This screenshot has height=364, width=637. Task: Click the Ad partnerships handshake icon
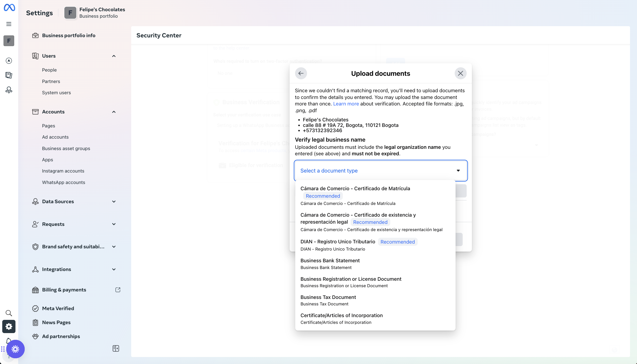tap(35, 337)
